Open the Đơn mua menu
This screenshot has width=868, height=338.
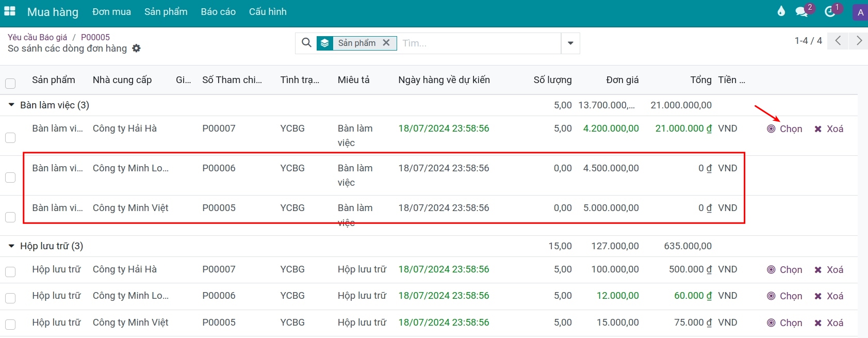[111, 12]
